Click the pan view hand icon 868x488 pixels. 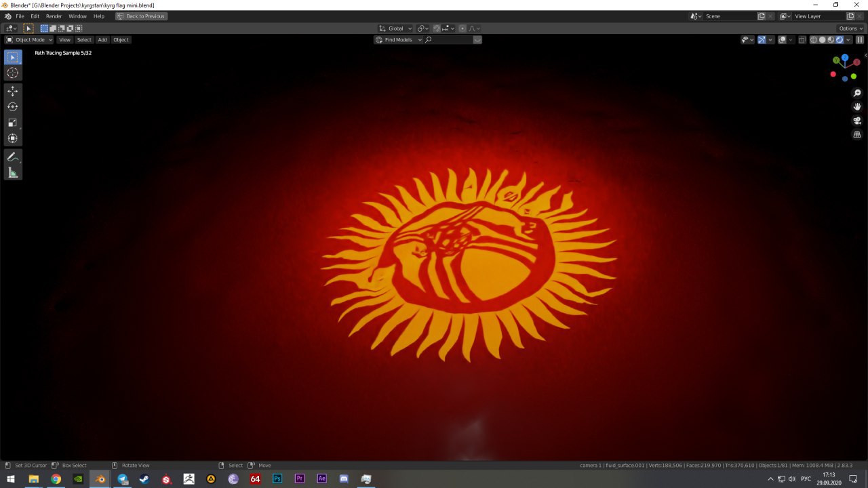tap(857, 106)
